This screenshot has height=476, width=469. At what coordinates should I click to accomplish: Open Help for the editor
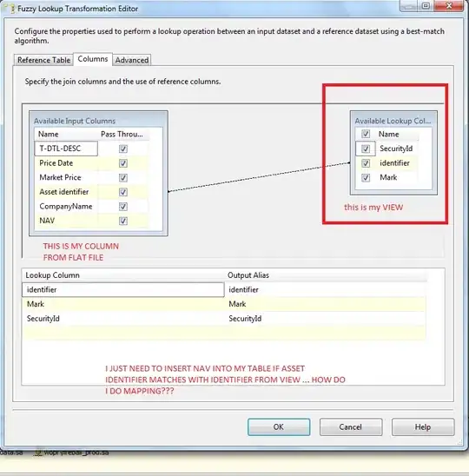423,426
